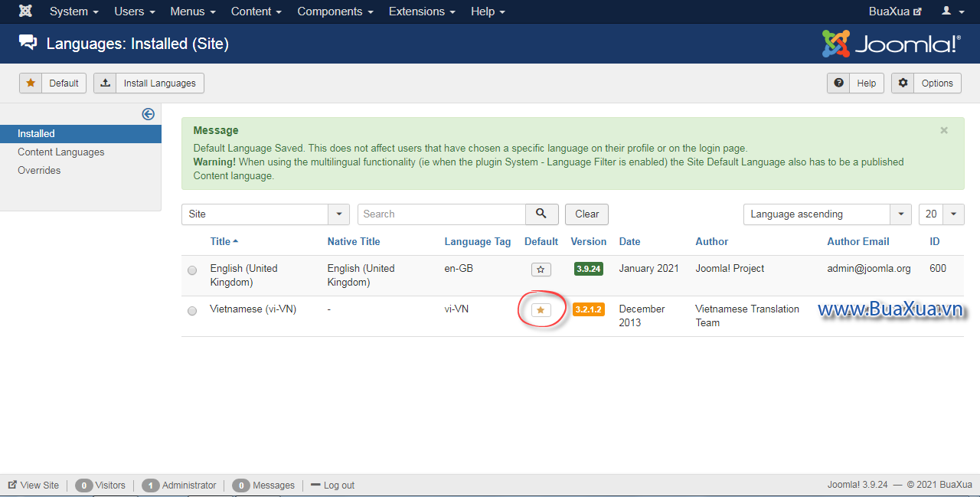Click the Joomla logo icon in top bar

point(25,11)
